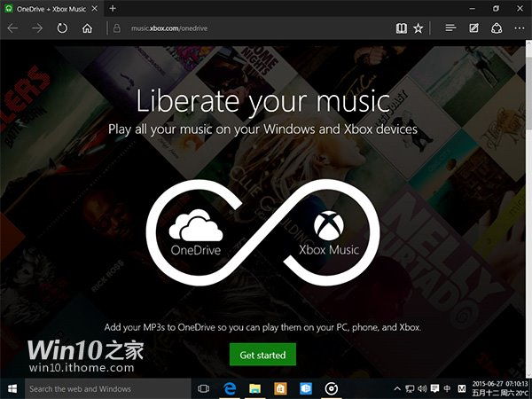Open the Action Center notification icon
Image resolution: width=532 pixels, height=399 pixels.
[434, 389]
